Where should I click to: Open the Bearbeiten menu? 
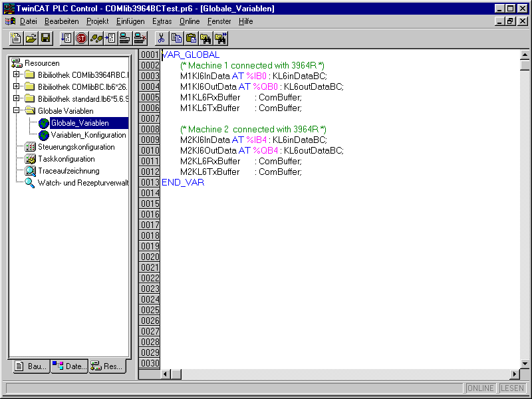tap(62, 21)
